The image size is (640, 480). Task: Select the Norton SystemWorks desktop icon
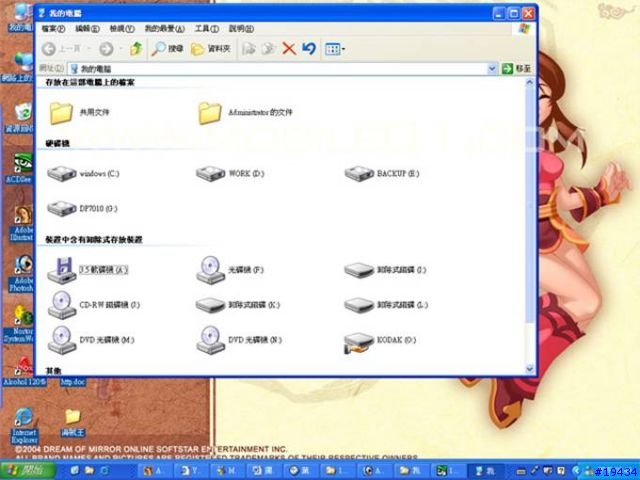tap(20, 324)
